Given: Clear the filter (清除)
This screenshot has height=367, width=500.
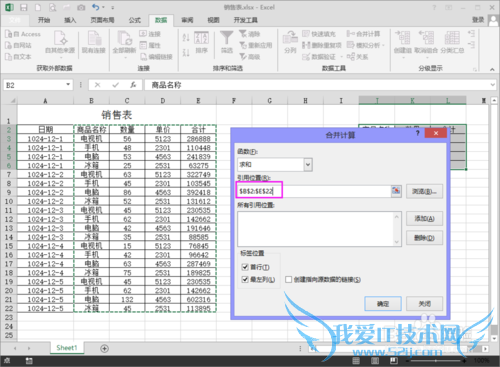Looking at the screenshot, I should [x=250, y=34].
